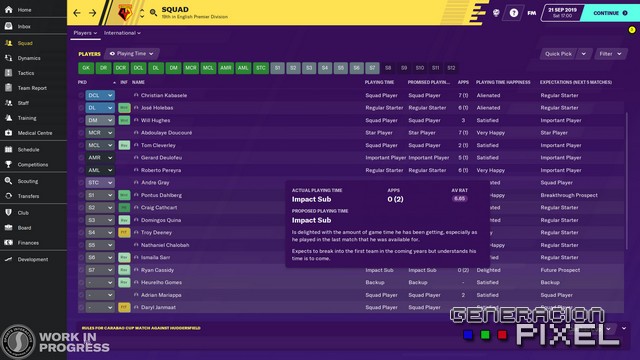This screenshot has height=360, width=640.
Task: Open the Inbox icon in sidebar
Action: tap(9, 26)
